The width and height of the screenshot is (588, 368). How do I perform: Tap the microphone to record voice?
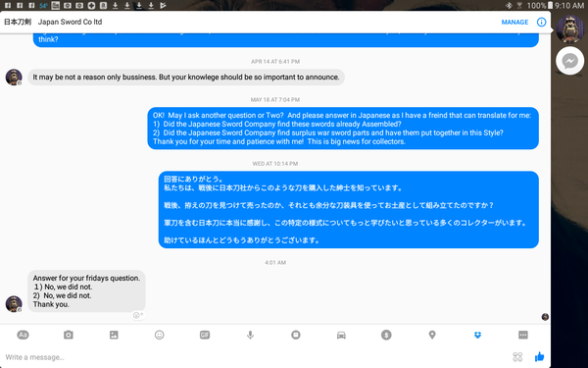click(250, 335)
